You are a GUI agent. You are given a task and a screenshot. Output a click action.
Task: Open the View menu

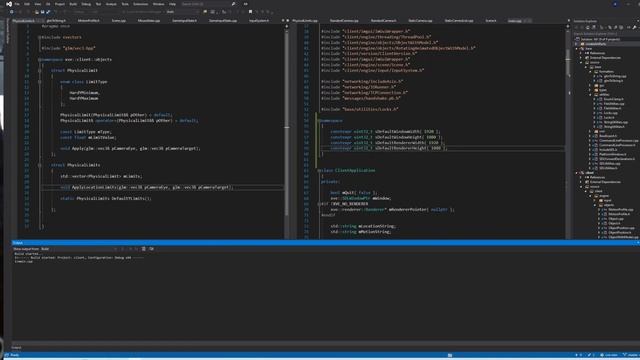point(38,4)
